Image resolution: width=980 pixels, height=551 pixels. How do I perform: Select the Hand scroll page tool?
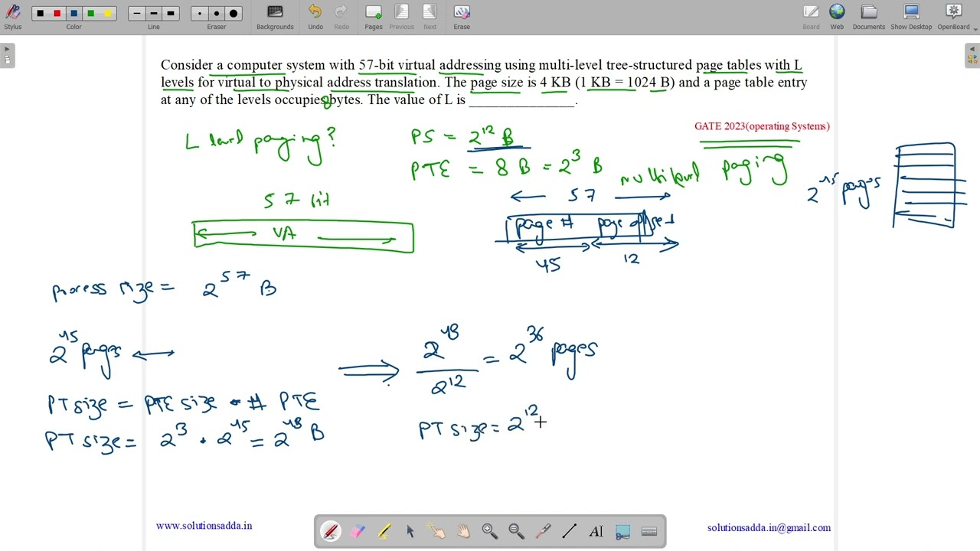tap(463, 531)
